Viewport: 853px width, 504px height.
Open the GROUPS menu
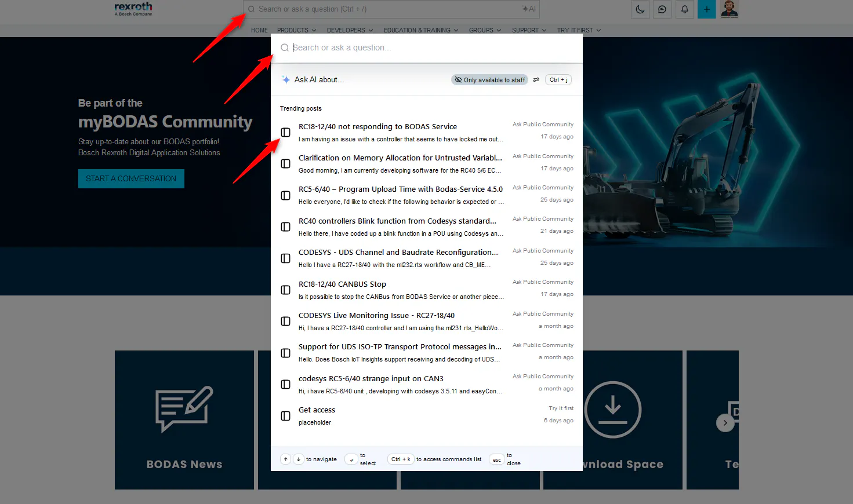pos(485,30)
